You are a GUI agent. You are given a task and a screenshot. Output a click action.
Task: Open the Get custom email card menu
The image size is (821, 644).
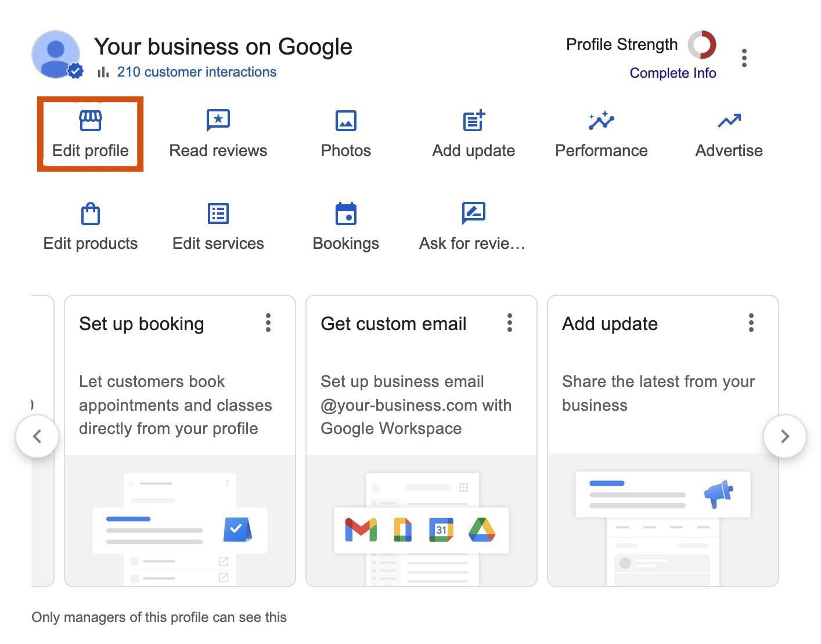(x=510, y=323)
